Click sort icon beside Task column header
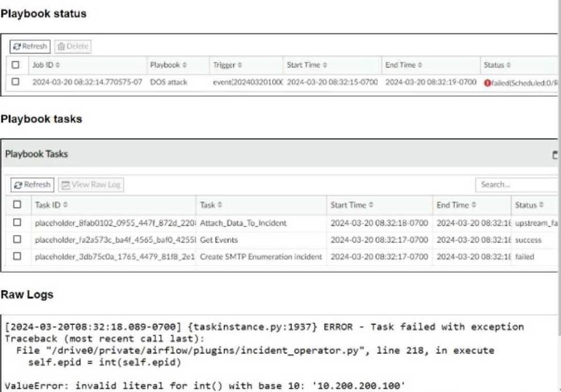The height and width of the screenshot is (392, 561). 220,205
